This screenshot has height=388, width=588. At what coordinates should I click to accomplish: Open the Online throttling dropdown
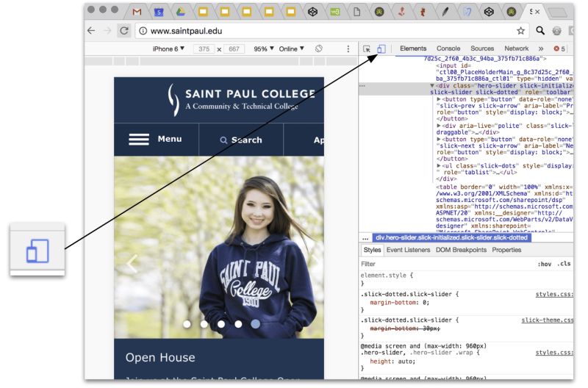291,48
